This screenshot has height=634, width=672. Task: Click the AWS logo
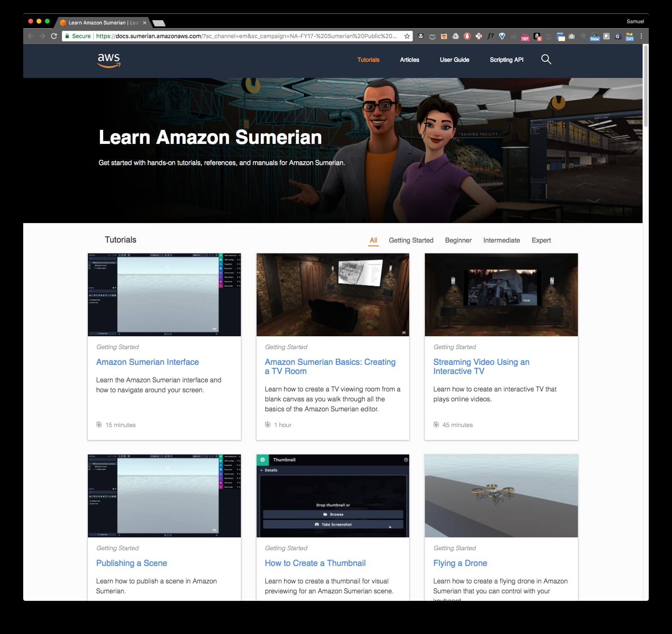tap(109, 60)
